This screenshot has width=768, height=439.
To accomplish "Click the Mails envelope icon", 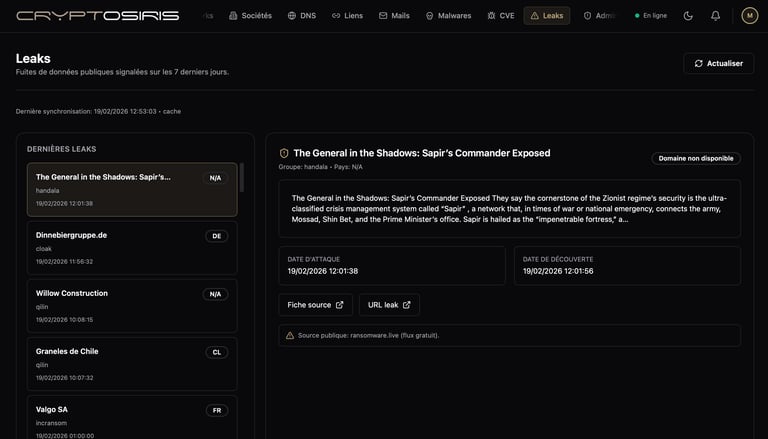I will (384, 16).
